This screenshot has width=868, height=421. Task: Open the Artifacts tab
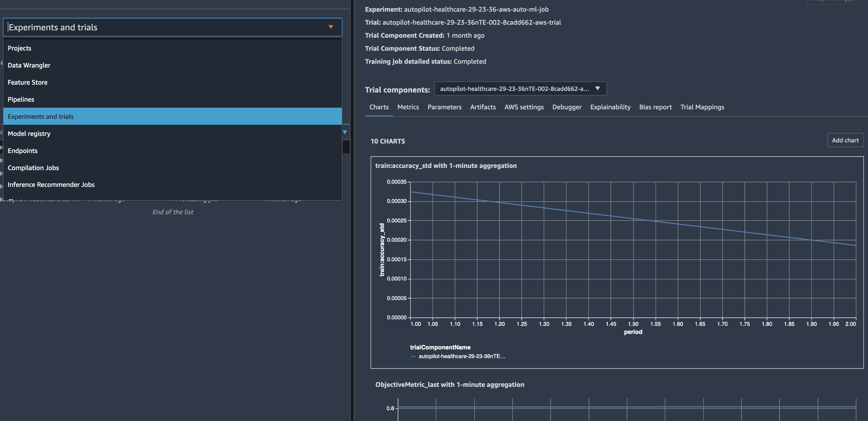tap(482, 107)
